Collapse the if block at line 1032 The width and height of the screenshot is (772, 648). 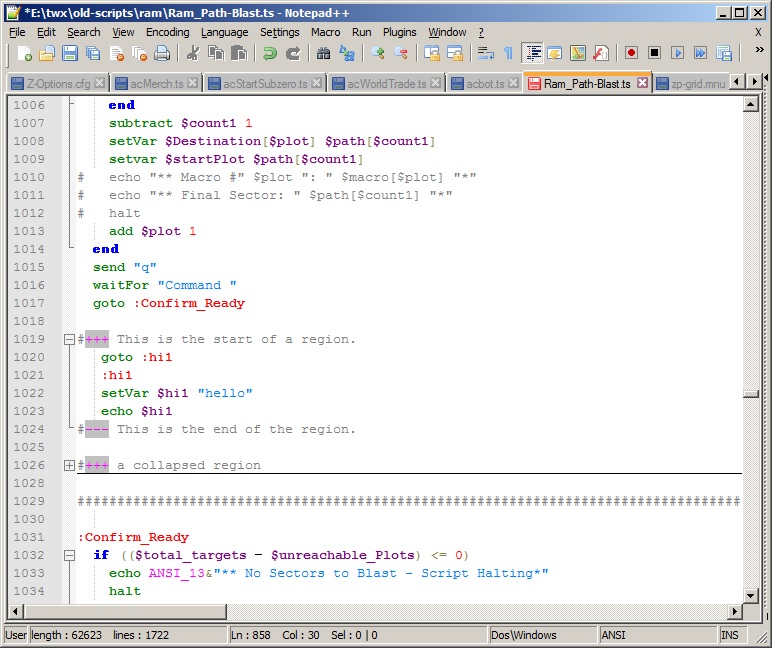pyautogui.click(x=69, y=555)
